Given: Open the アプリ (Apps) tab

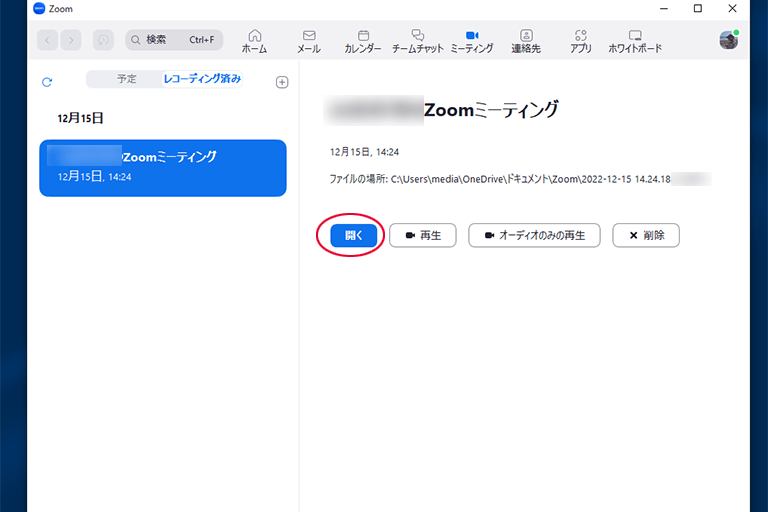Looking at the screenshot, I should [580, 41].
